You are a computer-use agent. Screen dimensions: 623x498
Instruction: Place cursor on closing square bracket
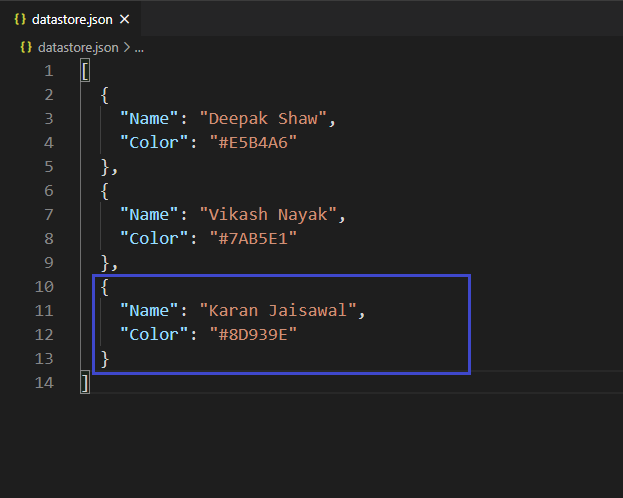(85, 382)
